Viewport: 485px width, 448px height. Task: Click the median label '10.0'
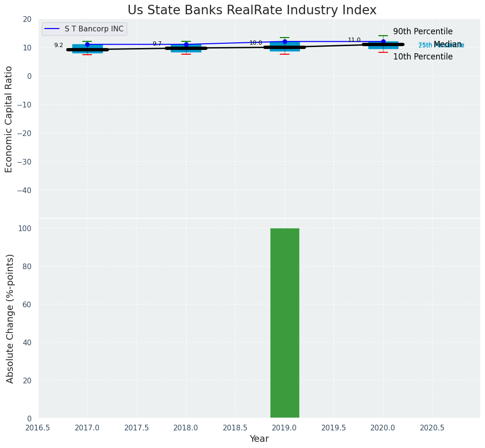point(256,43)
